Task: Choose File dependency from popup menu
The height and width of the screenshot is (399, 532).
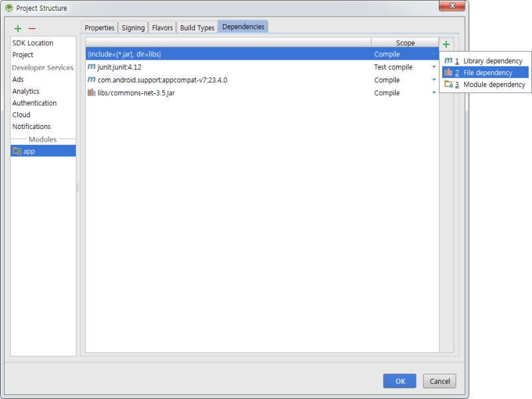Action: [x=485, y=72]
